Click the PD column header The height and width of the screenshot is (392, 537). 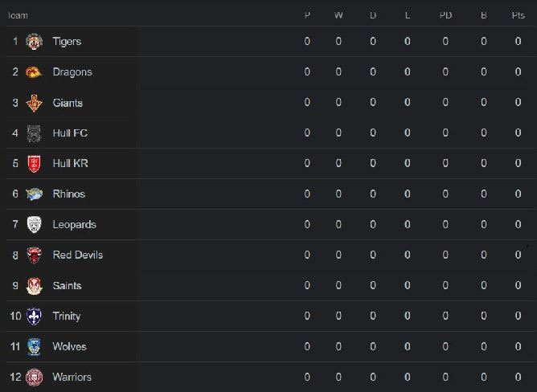click(445, 15)
